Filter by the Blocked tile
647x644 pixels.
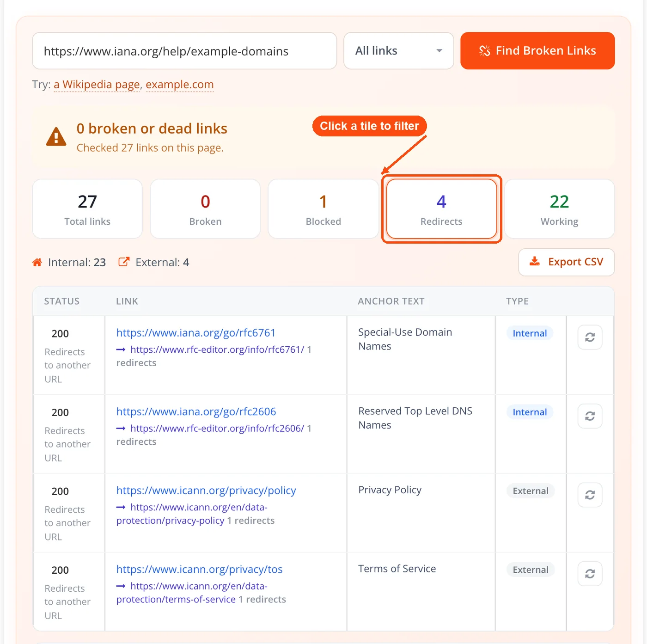click(323, 209)
